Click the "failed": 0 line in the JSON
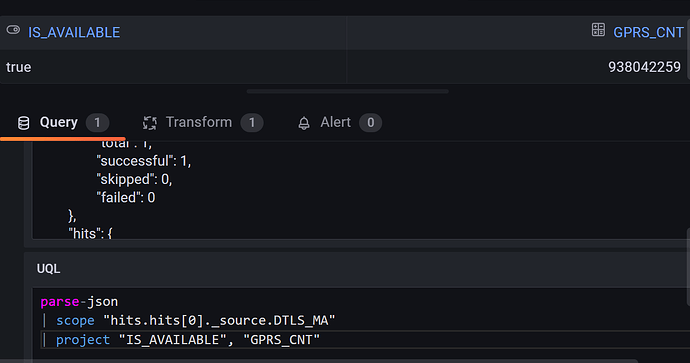Viewport: 690px width, 363px height. coord(126,198)
